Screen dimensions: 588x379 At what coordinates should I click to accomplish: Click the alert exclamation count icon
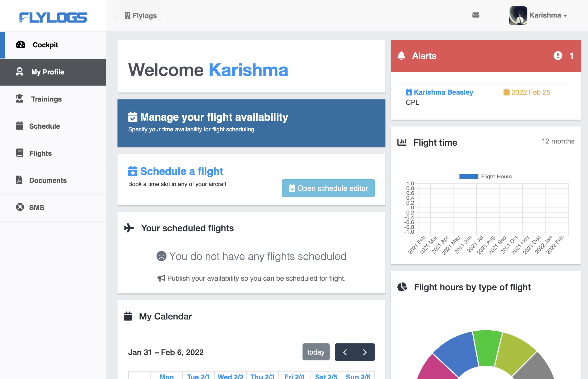click(x=558, y=56)
